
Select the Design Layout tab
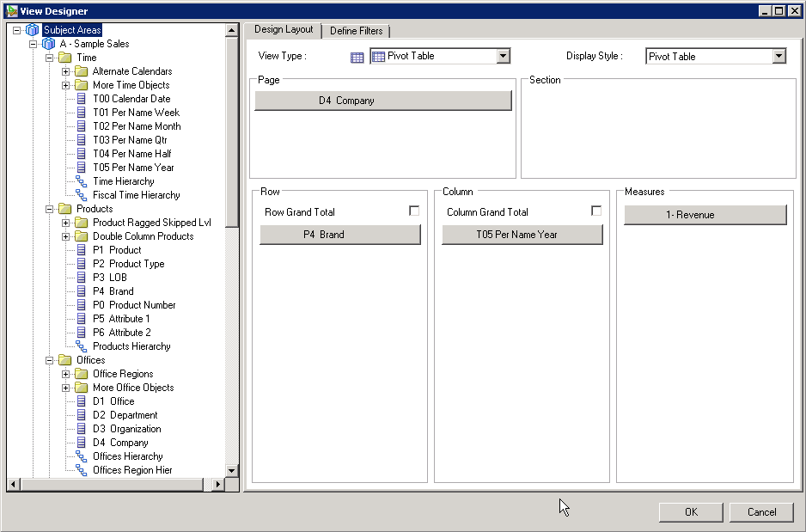coord(284,29)
